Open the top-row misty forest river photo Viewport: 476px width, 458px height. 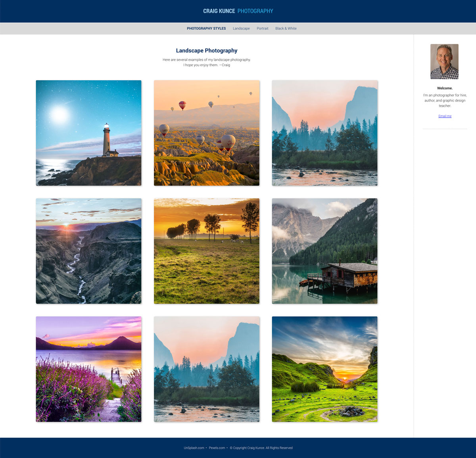324,133
